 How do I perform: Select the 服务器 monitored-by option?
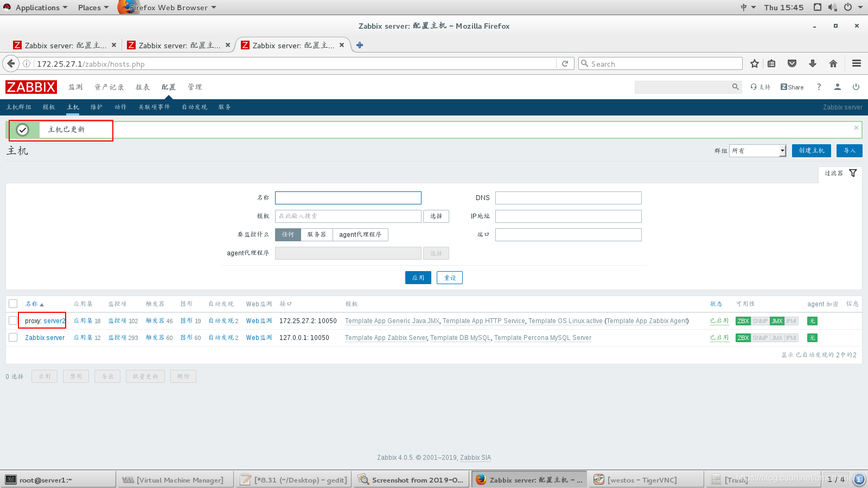pyautogui.click(x=317, y=234)
